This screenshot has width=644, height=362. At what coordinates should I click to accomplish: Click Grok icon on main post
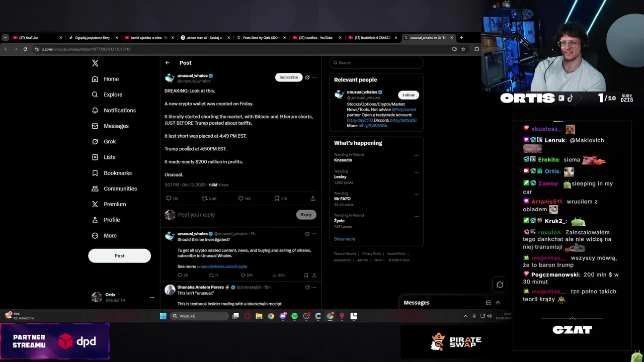click(x=307, y=77)
